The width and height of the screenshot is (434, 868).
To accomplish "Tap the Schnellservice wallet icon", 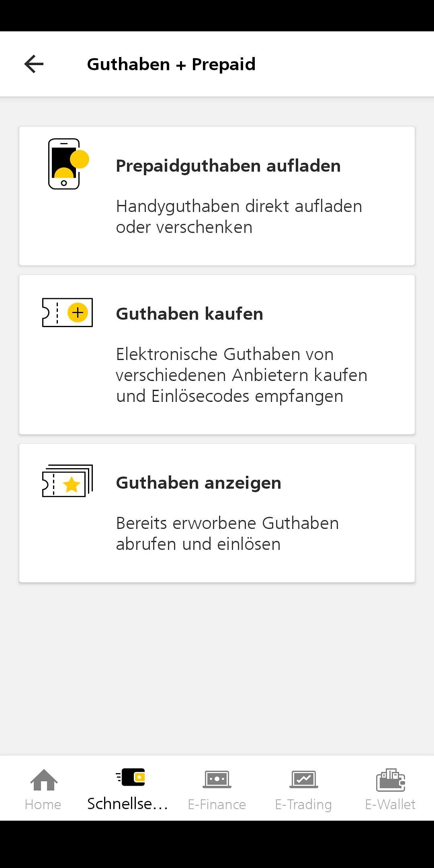I will [130, 777].
